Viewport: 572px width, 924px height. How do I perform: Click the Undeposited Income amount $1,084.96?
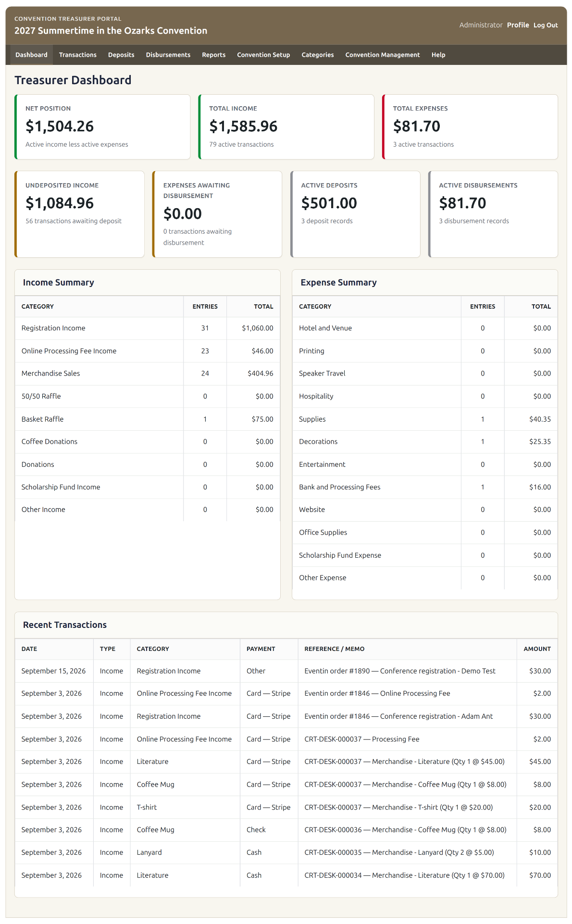click(x=60, y=203)
